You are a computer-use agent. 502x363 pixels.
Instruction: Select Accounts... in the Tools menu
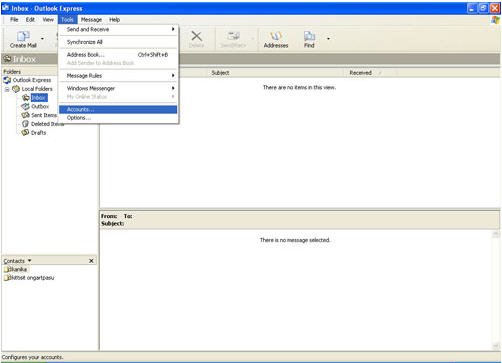118,109
